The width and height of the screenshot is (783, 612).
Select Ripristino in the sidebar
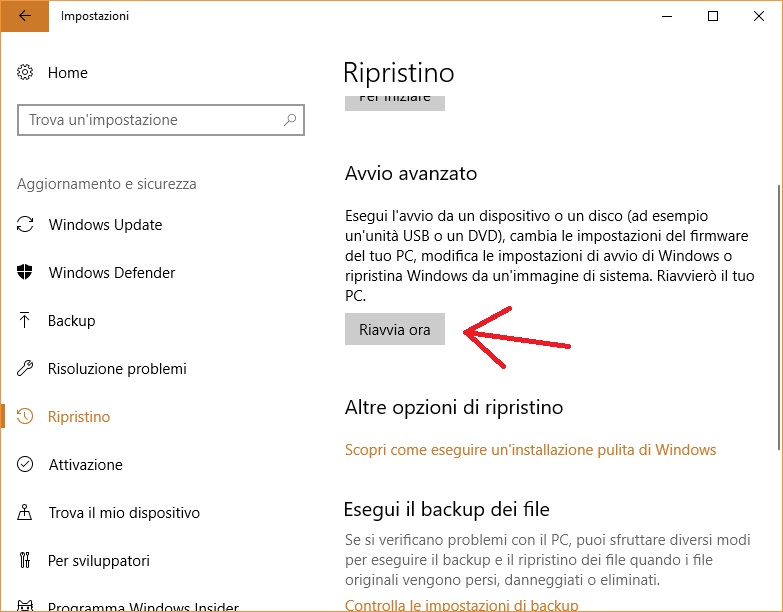point(79,416)
